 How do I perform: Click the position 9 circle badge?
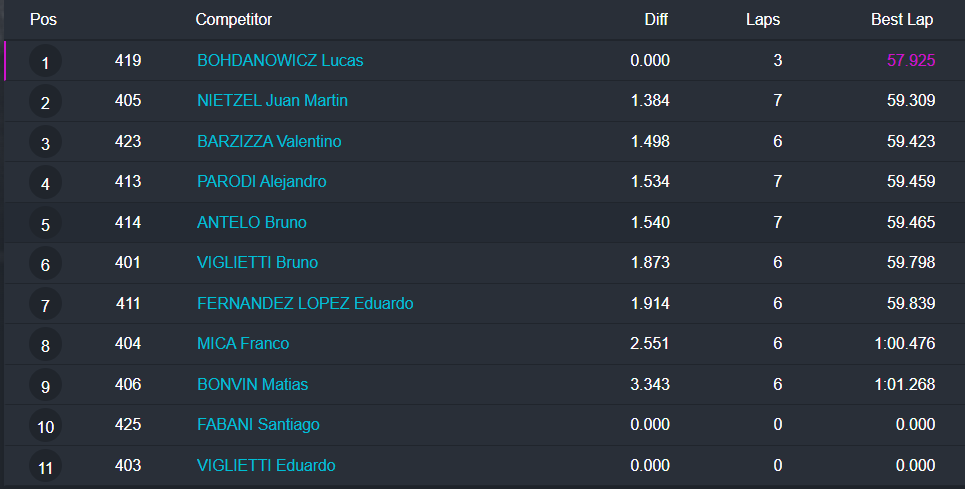[45, 387]
